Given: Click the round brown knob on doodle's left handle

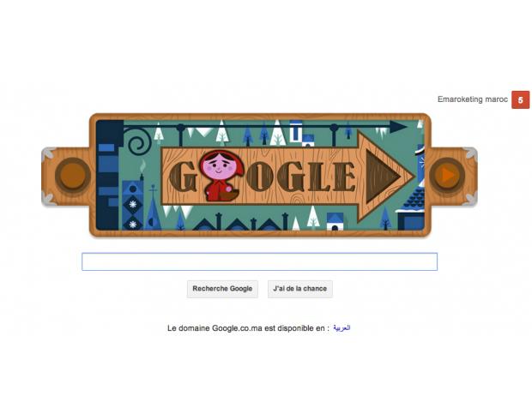Looking at the screenshot, I should [x=73, y=175].
